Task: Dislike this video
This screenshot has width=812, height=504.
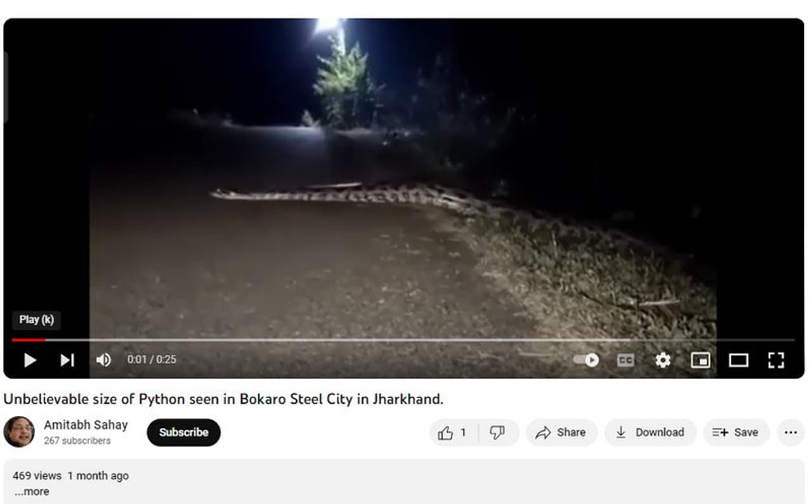Action: coord(498,432)
